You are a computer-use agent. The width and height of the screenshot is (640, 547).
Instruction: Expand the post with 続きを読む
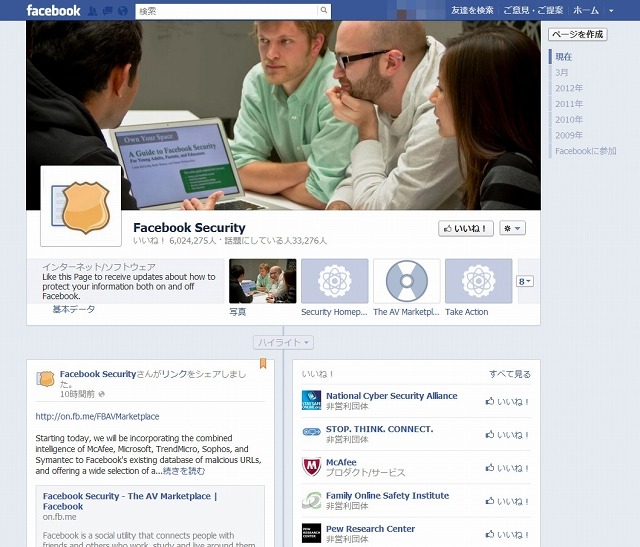click(184, 471)
